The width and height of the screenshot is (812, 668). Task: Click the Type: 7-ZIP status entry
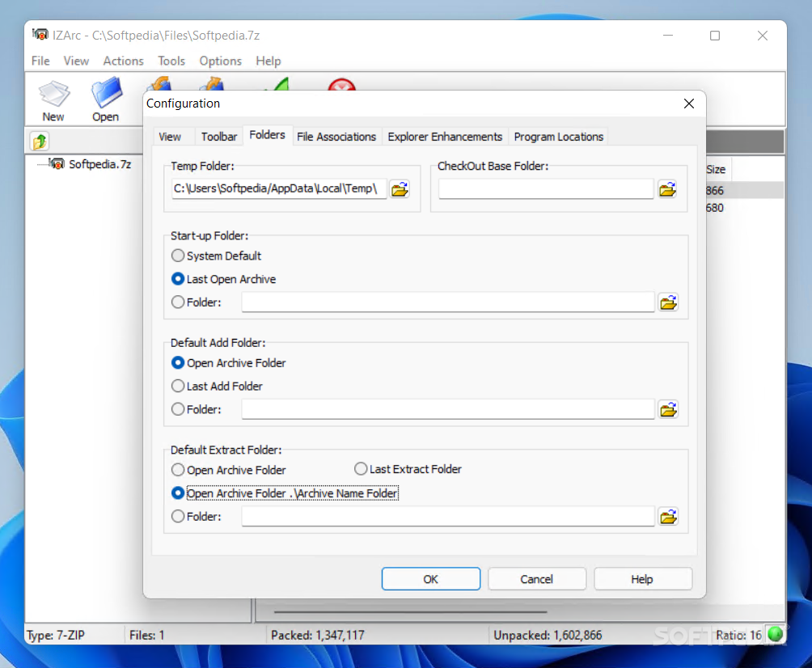click(x=56, y=635)
